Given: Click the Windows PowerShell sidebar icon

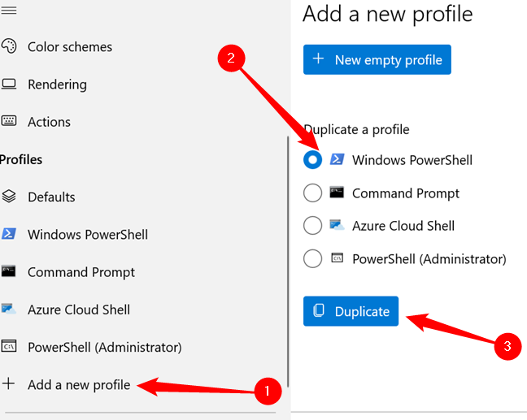Looking at the screenshot, I should [9, 234].
